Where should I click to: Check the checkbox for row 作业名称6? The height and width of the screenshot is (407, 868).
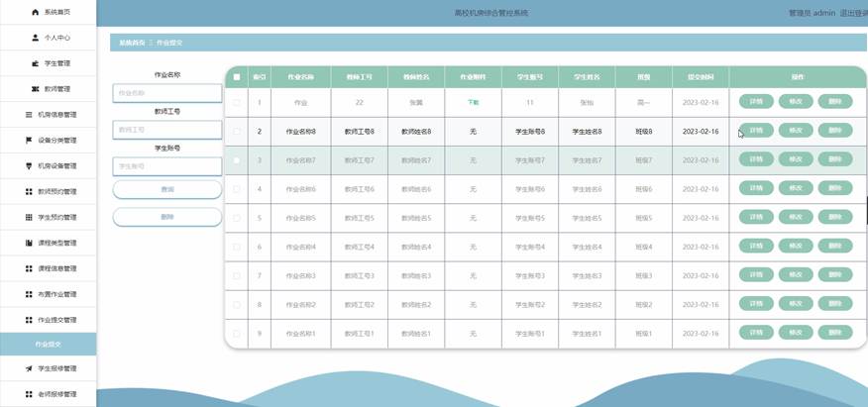click(x=237, y=189)
